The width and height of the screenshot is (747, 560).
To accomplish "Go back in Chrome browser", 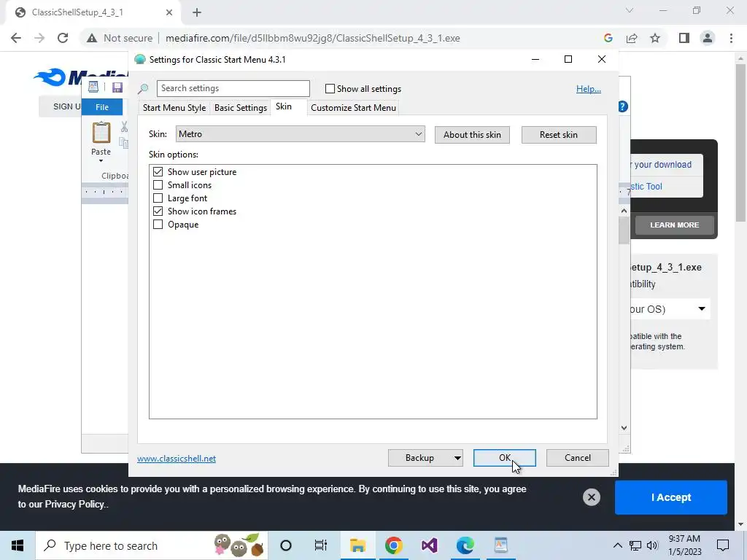I will [16, 38].
